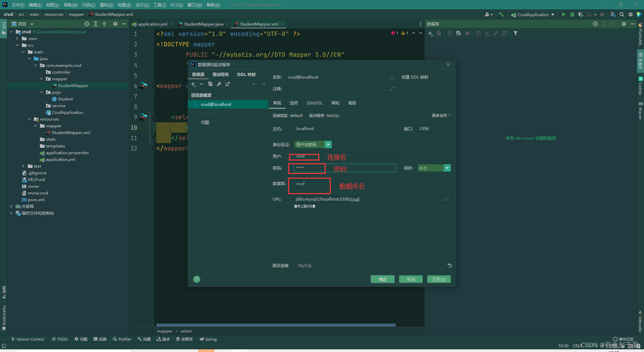Screen dimensions: 644x352
Task: Click the run application green play icon
Action: 563,14
